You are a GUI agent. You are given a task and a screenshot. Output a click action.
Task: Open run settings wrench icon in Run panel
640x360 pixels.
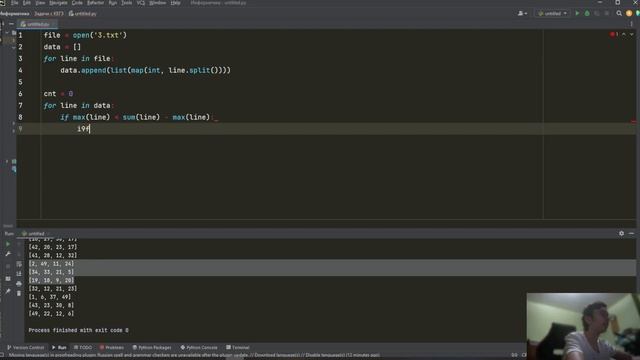[x=8, y=254]
